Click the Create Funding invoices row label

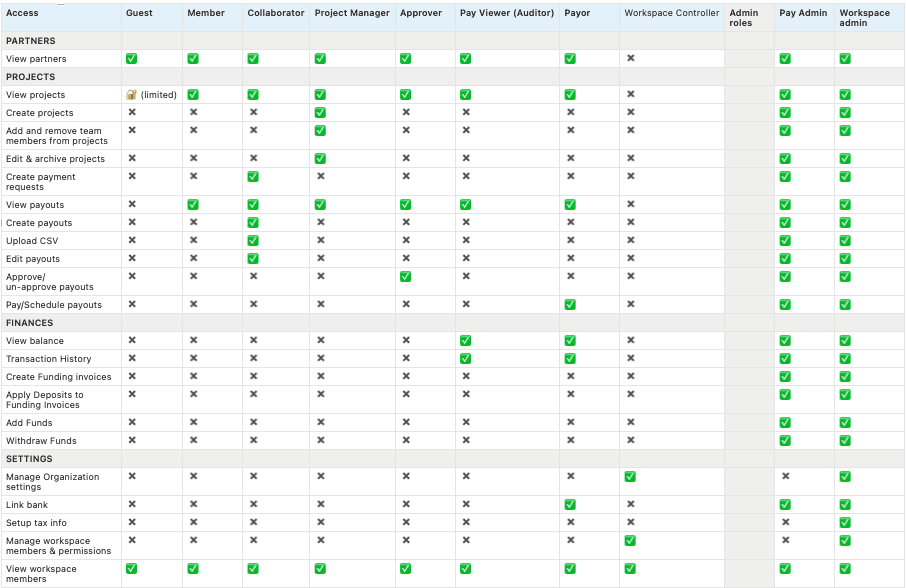point(58,377)
